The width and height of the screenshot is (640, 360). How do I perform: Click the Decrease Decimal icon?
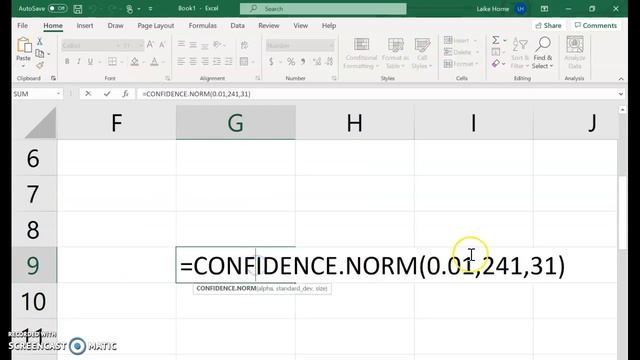[329, 62]
